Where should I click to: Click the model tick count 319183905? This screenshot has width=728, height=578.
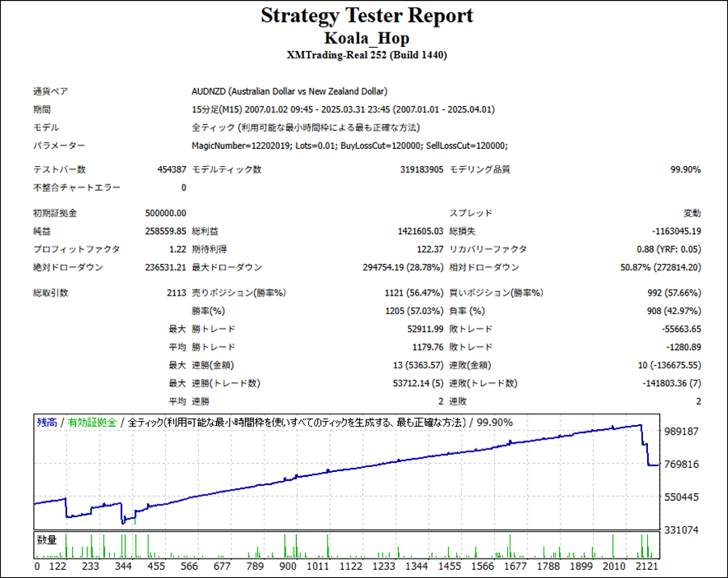pyautogui.click(x=421, y=169)
